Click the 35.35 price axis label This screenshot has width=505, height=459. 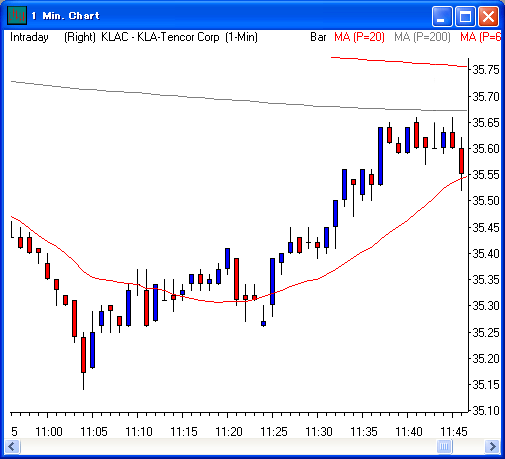(486, 280)
